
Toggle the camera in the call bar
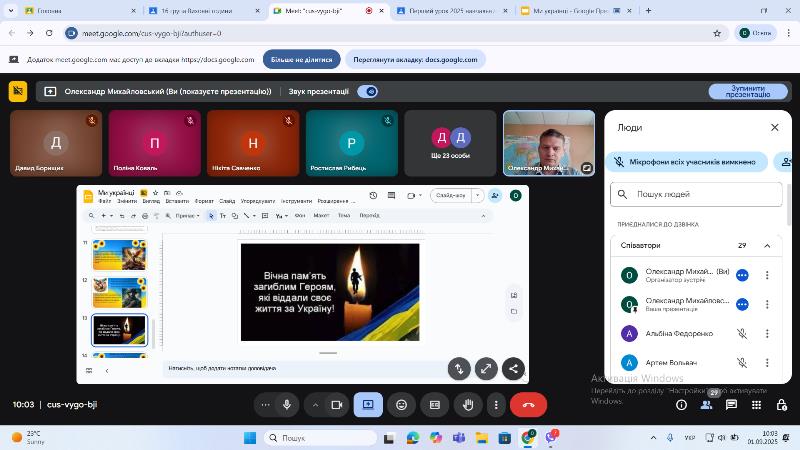coord(337,405)
